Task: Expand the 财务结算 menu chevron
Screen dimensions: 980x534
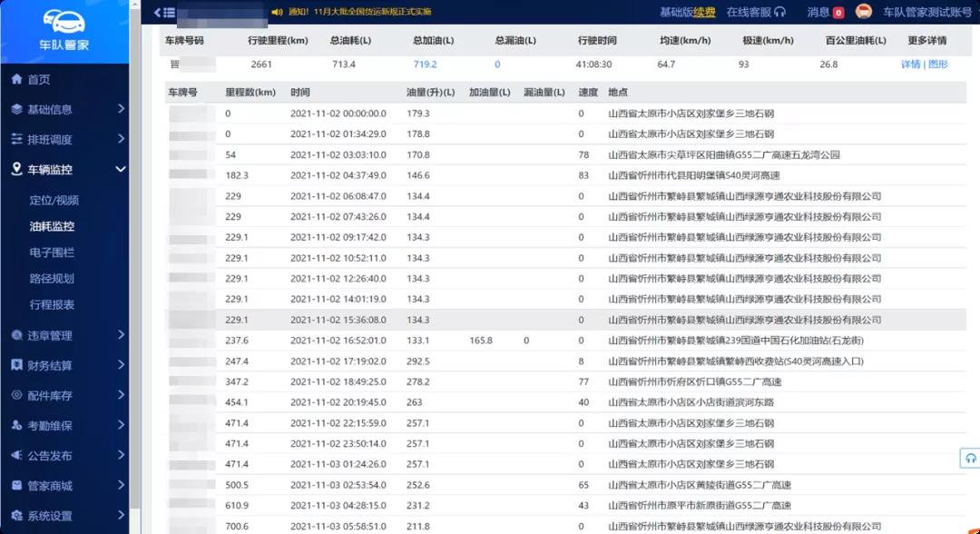Action: click(121, 365)
